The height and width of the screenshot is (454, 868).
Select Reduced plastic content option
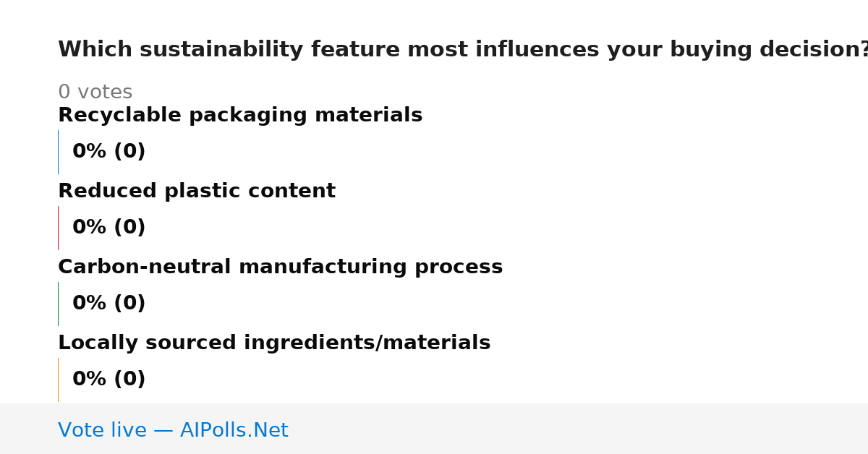point(197,192)
